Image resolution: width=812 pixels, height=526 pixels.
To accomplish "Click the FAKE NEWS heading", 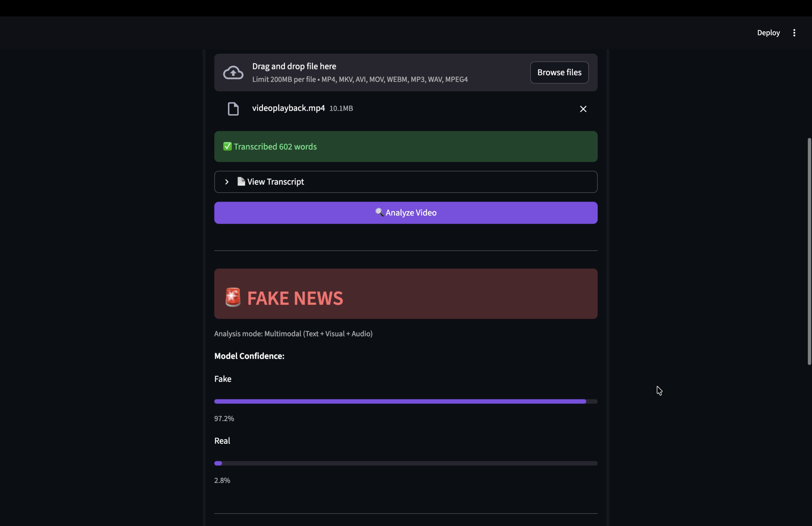I will point(295,298).
